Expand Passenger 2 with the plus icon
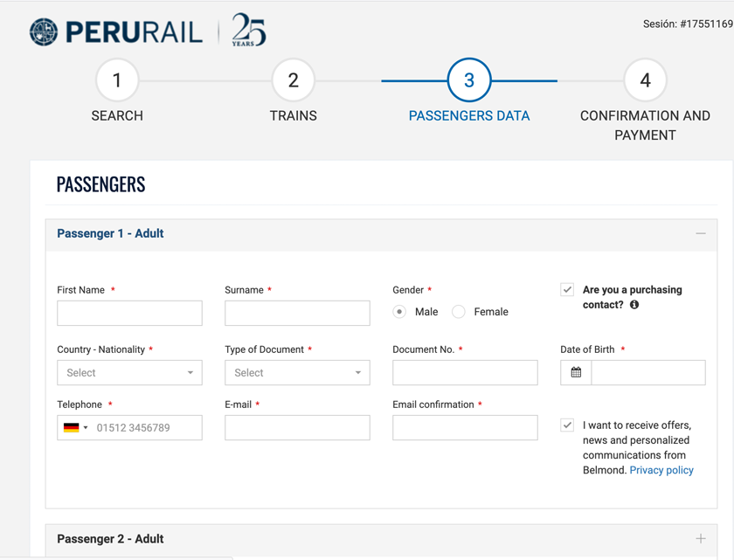The width and height of the screenshot is (734, 560). click(701, 539)
